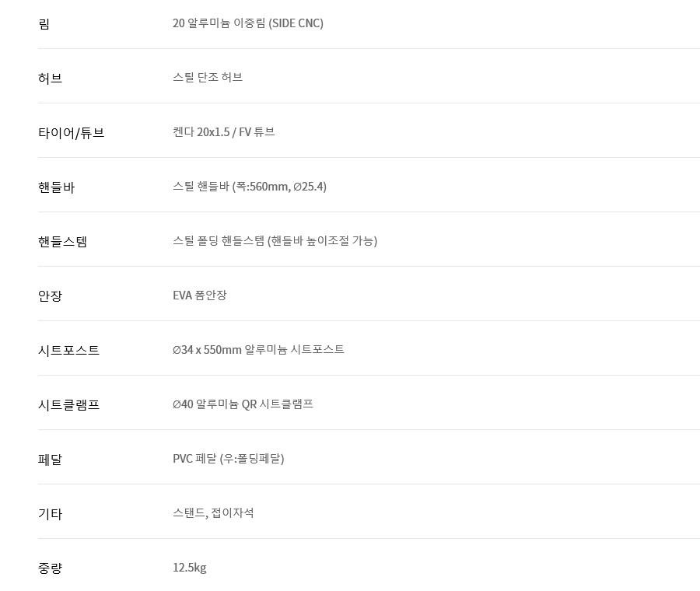Click the 시트포스트 label
The width and height of the screenshot is (700, 591).
tap(68, 351)
